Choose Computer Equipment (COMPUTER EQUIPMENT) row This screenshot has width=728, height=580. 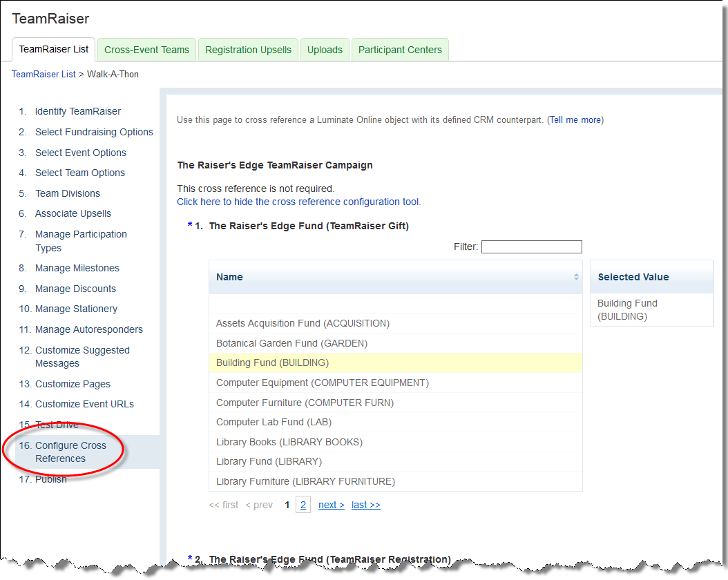[396, 383]
